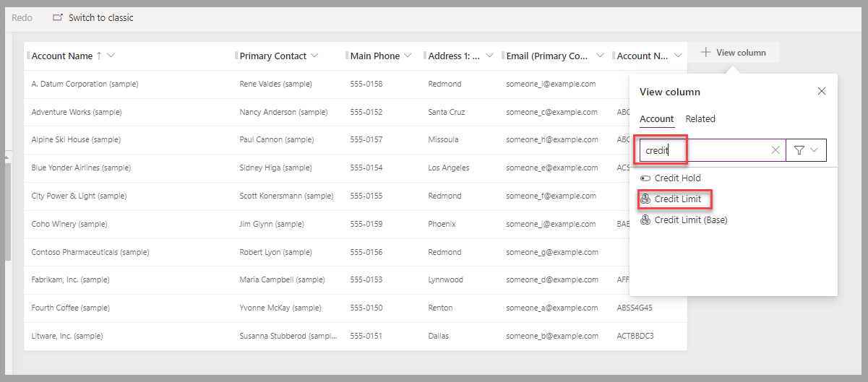Click the Los Angeles address cell
This screenshot has width=868, height=382.
point(448,168)
